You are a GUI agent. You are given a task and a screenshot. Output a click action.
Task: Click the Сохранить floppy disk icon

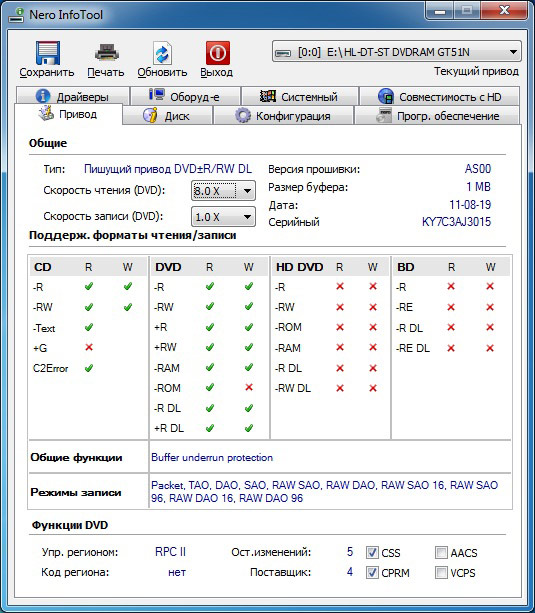pos(48,53)
